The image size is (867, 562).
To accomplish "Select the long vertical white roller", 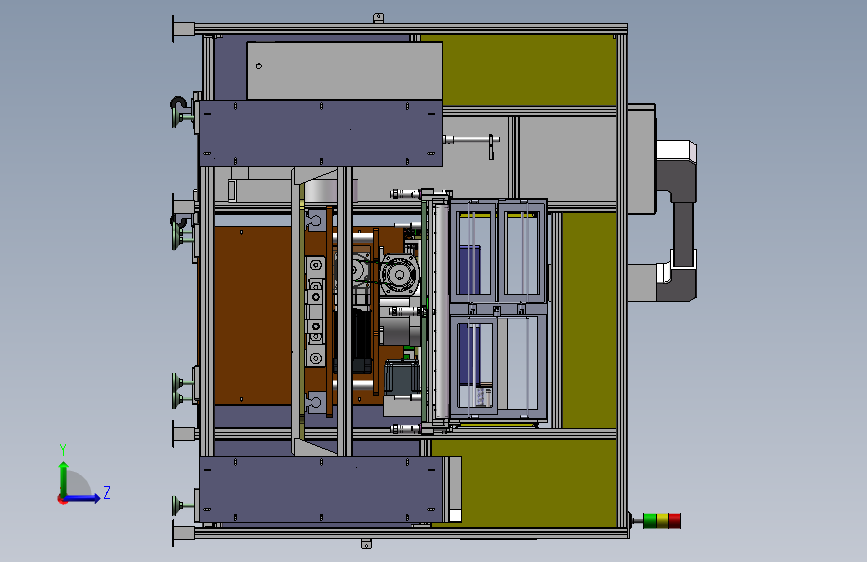I will pos(442,310).
